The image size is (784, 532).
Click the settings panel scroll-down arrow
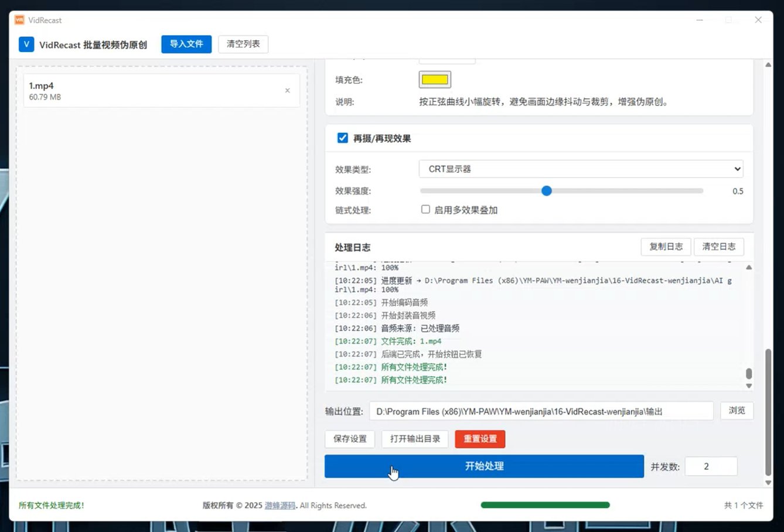point(768,483)
